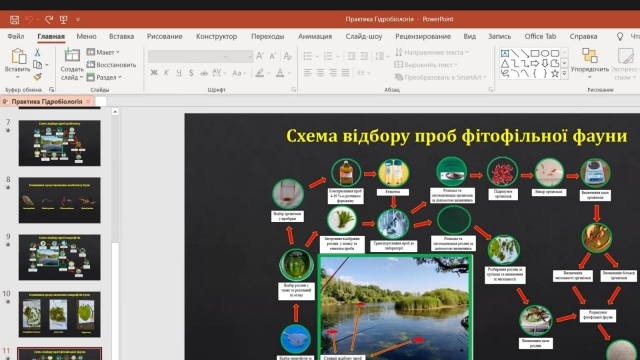Click the Вставить paste button
Screen dimensions: 640x360
18,62
